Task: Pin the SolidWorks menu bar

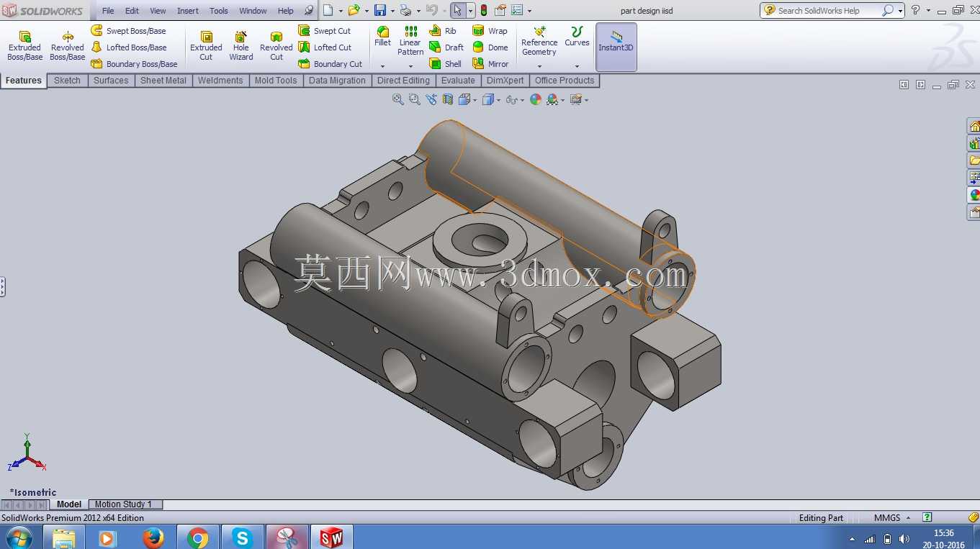Action: 310,11
